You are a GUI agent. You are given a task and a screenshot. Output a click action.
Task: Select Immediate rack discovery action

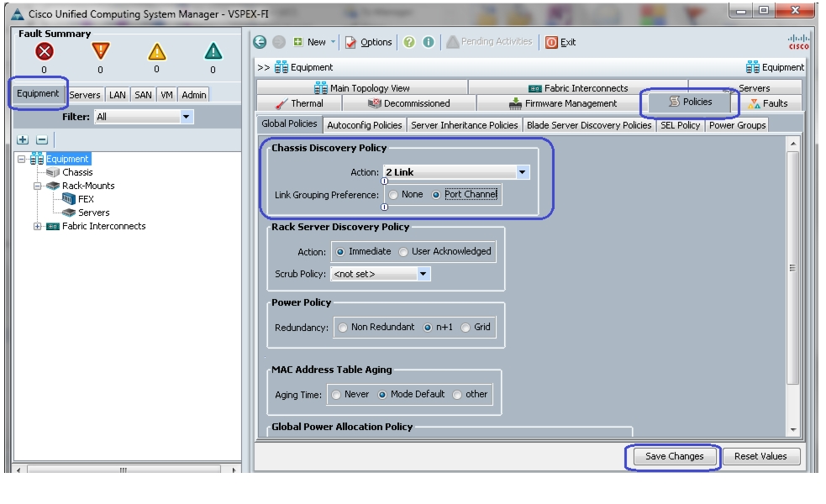(x=340, y=252)
